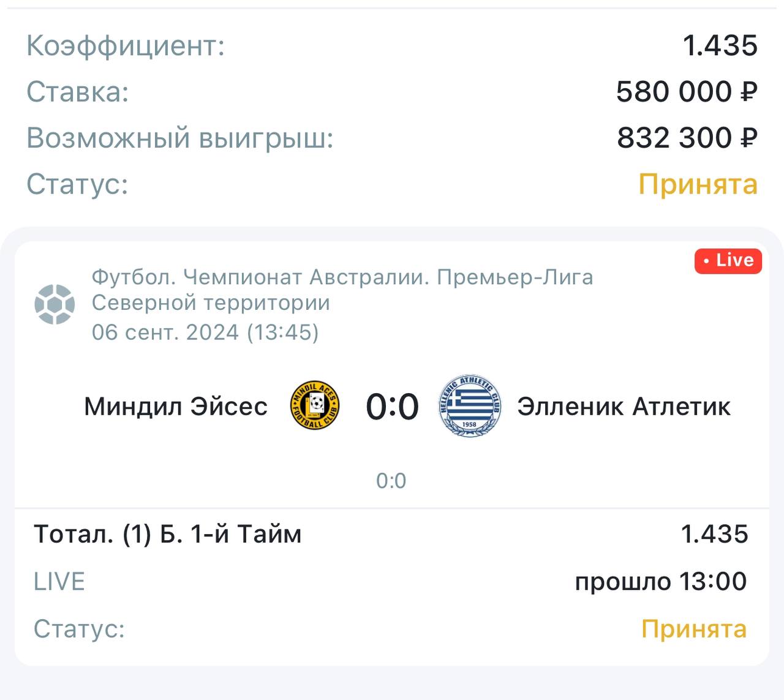
Task: Tap the Коэффициент label
Action: pos(126,46)
